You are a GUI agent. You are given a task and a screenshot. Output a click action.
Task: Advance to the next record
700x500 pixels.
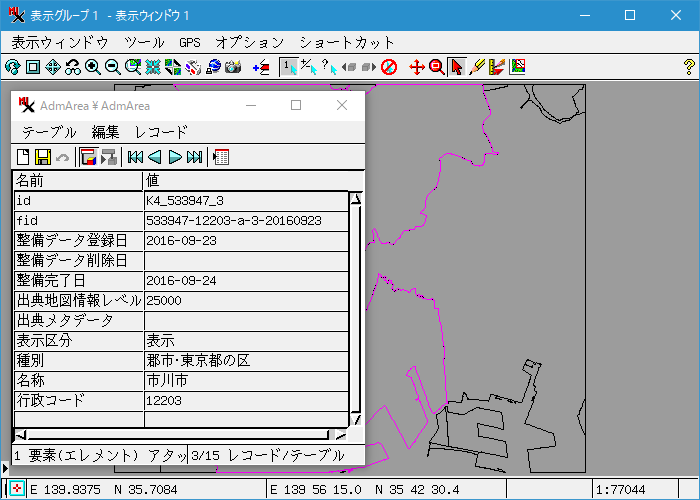point(175,157)
